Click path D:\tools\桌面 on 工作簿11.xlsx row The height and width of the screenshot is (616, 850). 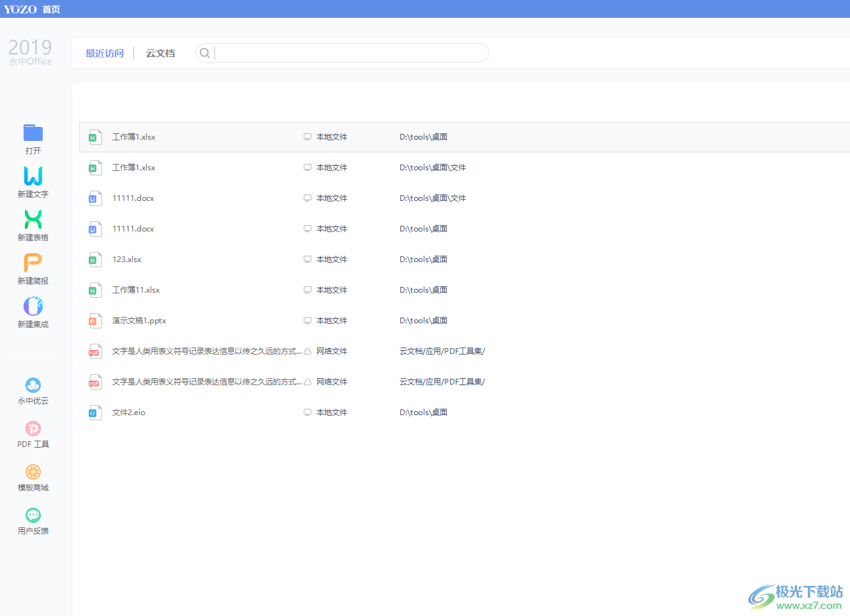(423, 290)
